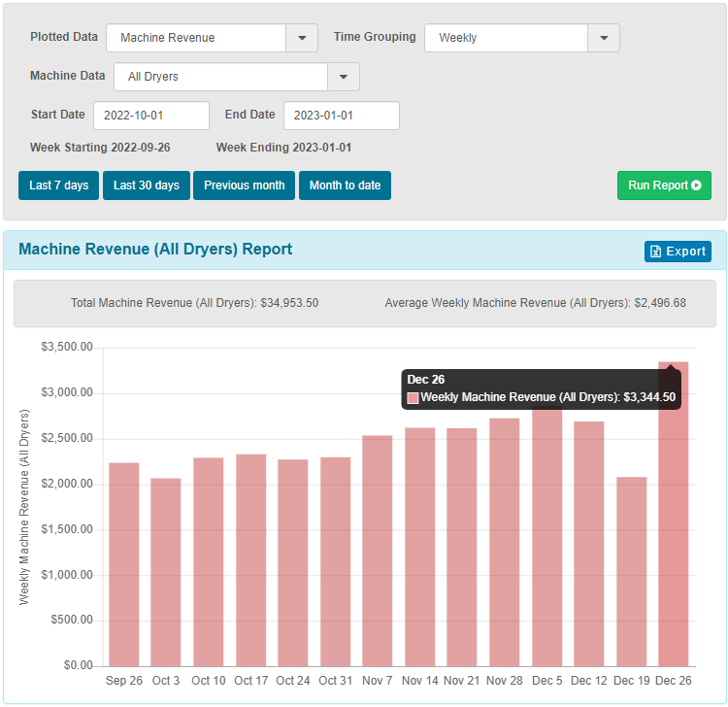Viewport: 728px width, 707px height.
Task: Click the All Dryers selection field
Action: click(221, 77)
